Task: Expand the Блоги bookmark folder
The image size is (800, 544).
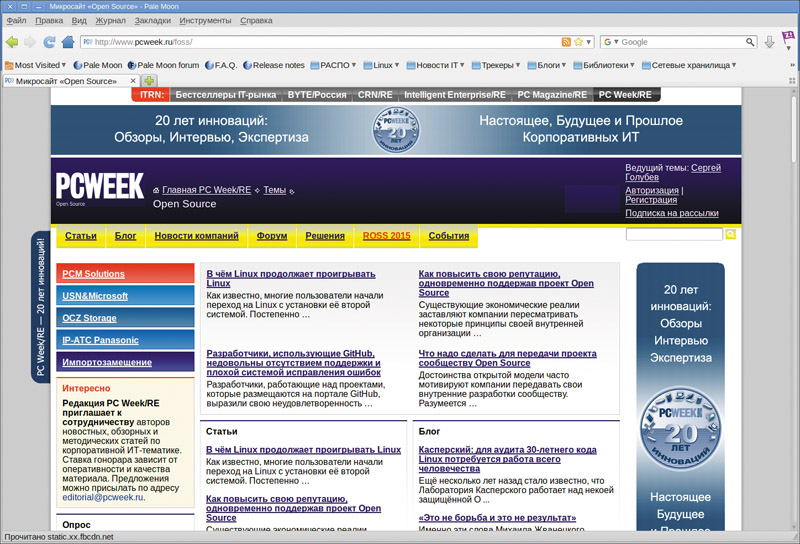Action: 547,65
